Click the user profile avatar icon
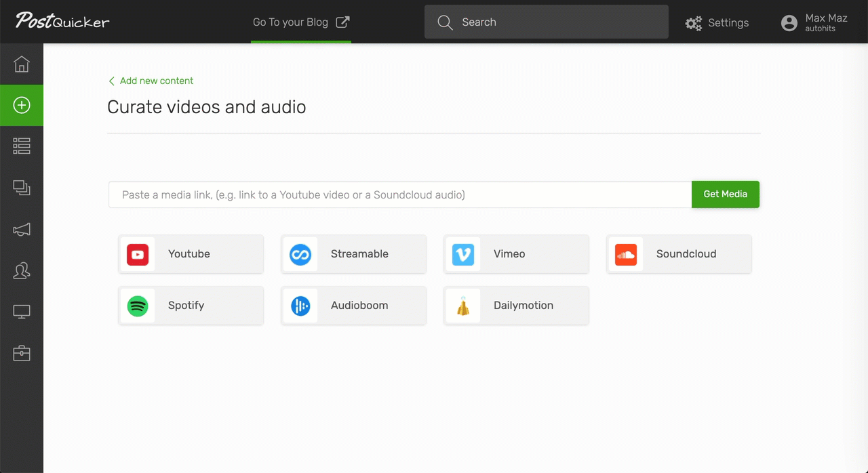Viewport: 868px width, 473px height. coord(789,23)
